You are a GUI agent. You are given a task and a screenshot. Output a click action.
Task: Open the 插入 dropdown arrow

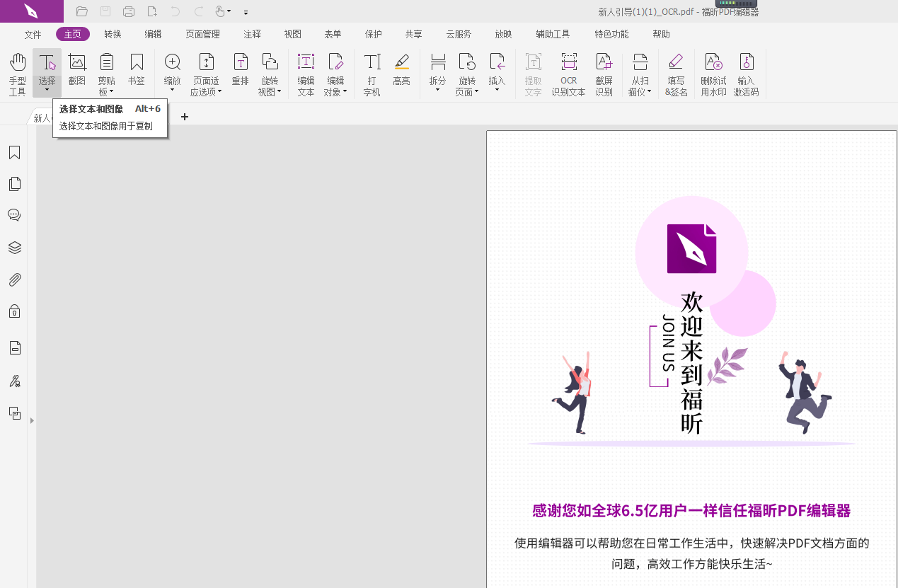(x=497, y=88)
